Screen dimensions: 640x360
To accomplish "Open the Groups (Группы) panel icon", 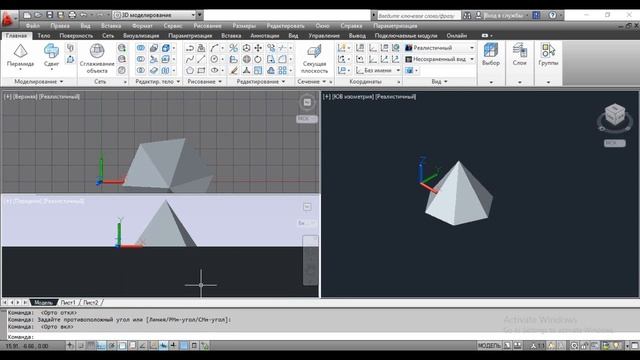I will pyautogui.click(x=548, y=51).
